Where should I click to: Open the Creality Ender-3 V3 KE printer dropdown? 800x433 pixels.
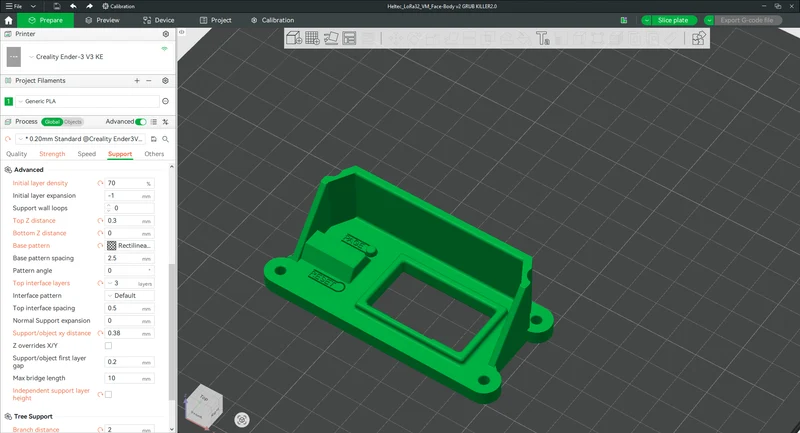pyautogui.click(x=31, y=57)
